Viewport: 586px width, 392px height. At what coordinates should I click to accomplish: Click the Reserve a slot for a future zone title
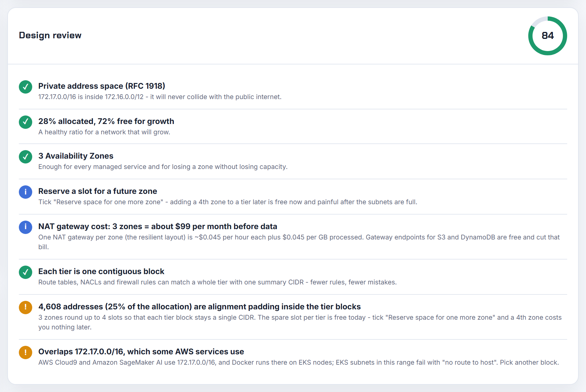click(x=98, y=191)
